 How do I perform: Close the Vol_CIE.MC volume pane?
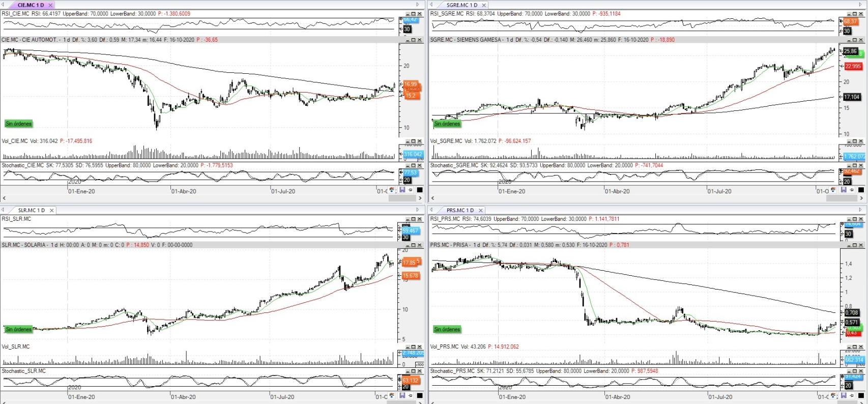(419, 141)
